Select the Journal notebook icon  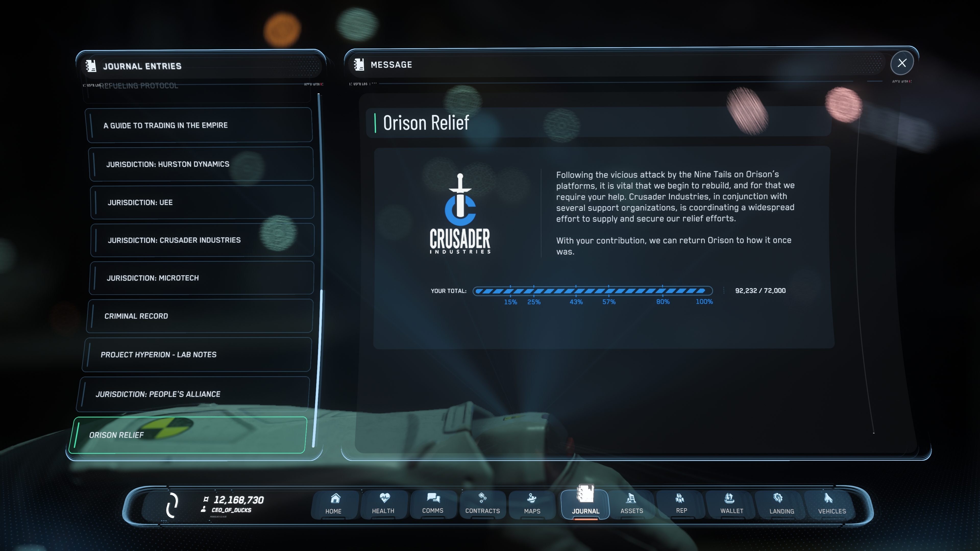click(585, 494)
